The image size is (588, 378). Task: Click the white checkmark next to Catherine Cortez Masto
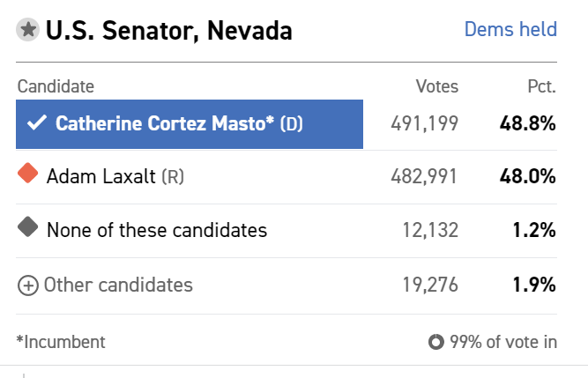[x=37, y=122]
